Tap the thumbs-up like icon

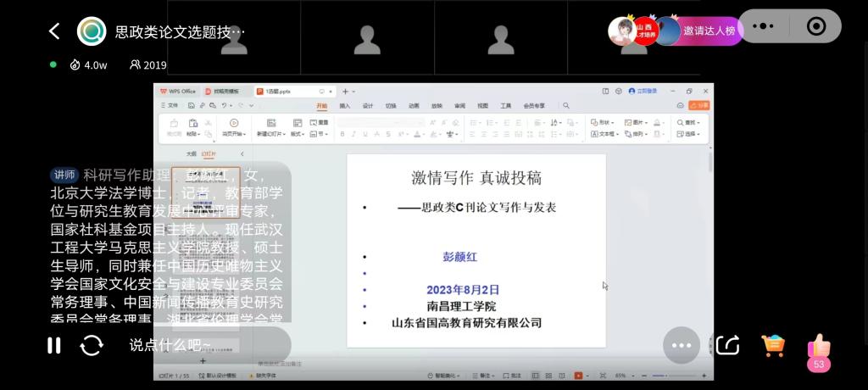[819, 345]
